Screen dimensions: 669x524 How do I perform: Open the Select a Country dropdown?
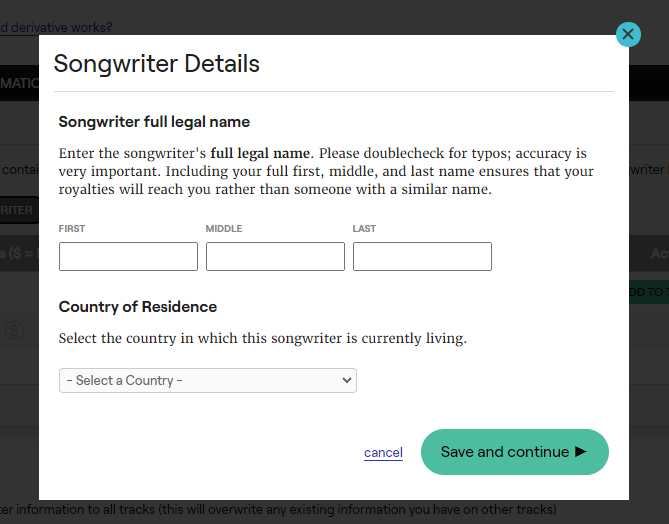208,381
